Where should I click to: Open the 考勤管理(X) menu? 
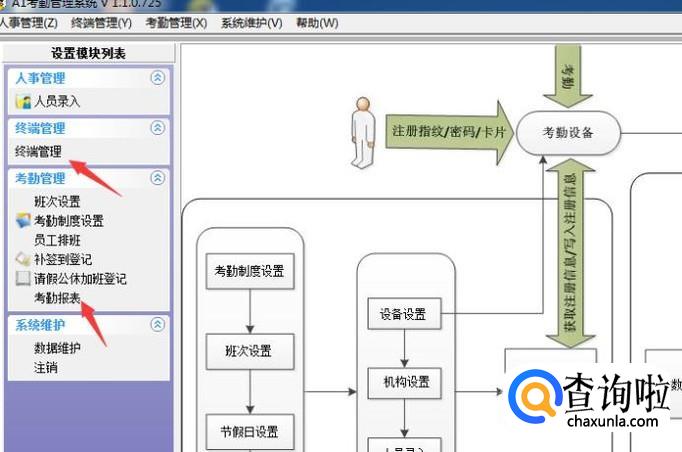point(176,23)
